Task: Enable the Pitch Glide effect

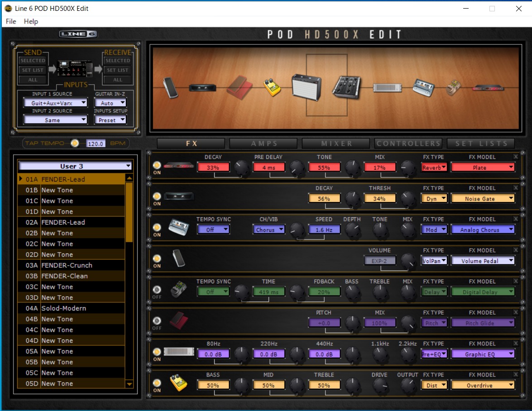Action: click(157, 321)
